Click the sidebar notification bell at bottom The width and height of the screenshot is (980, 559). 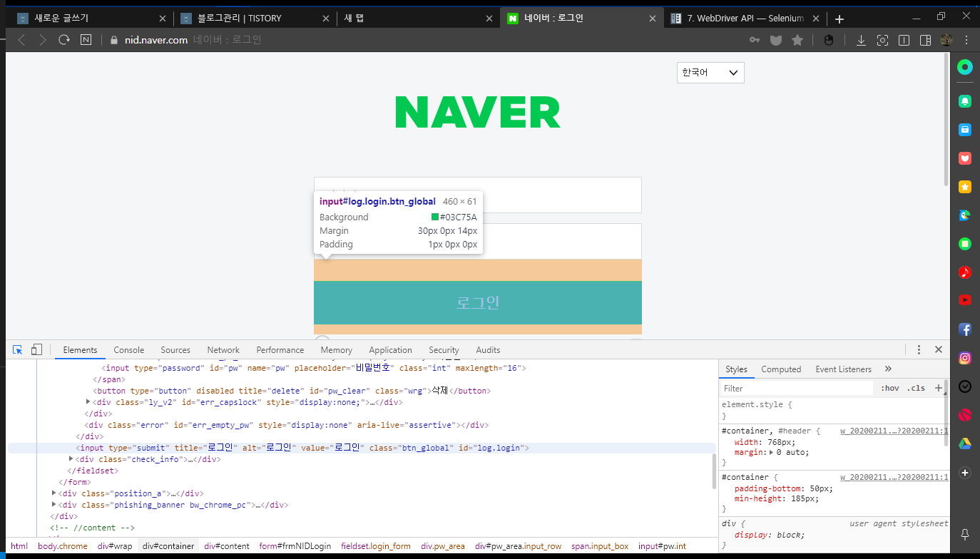(965, 534)
